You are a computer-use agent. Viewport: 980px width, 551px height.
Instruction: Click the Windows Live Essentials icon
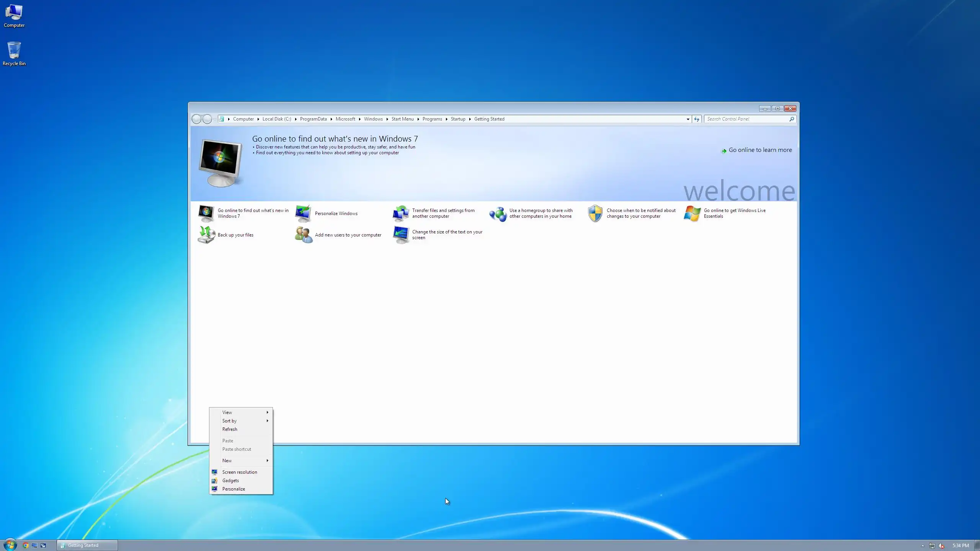click(692, 214)
